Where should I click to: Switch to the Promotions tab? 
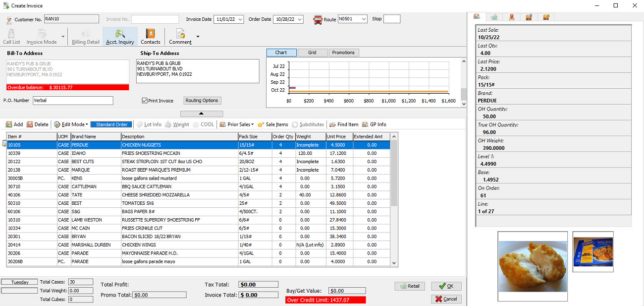pos(343,52)
